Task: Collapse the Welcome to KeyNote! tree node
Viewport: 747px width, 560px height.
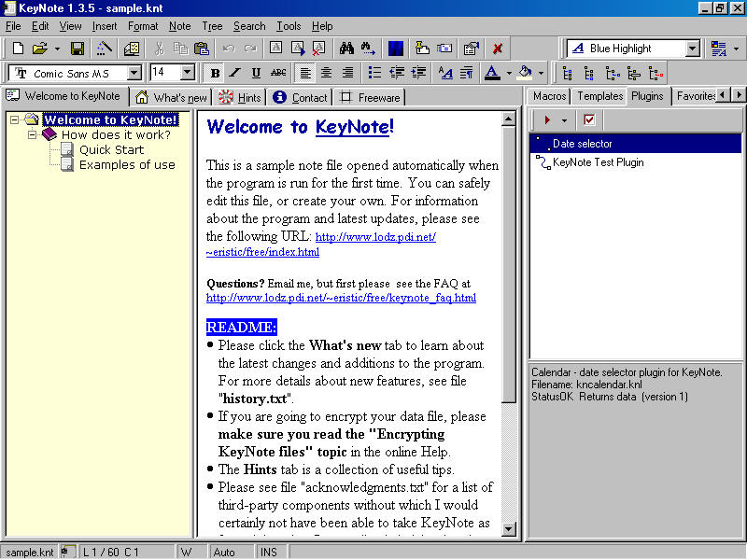Action: click(14, 119)
